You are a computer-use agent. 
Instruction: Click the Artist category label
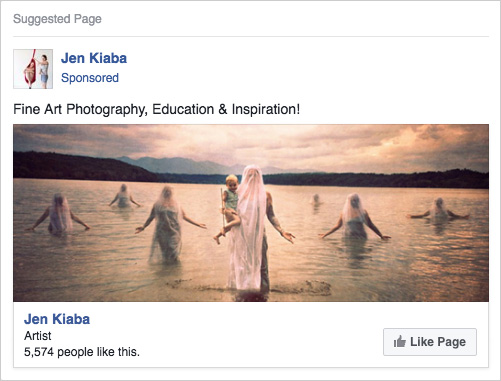click(38, 336)
